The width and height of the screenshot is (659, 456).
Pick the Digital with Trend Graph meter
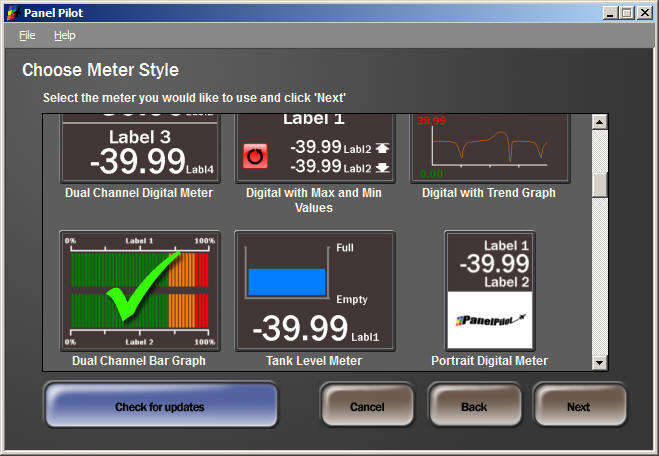489,148
